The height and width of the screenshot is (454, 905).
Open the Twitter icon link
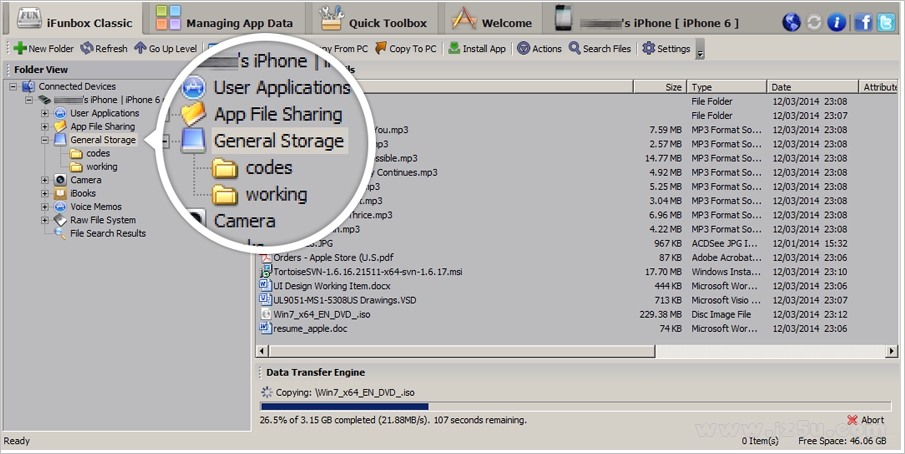886,22
